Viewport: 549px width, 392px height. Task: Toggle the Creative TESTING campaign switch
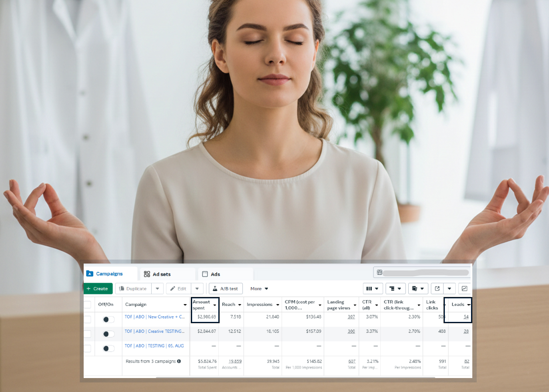(x=108, y=334)
